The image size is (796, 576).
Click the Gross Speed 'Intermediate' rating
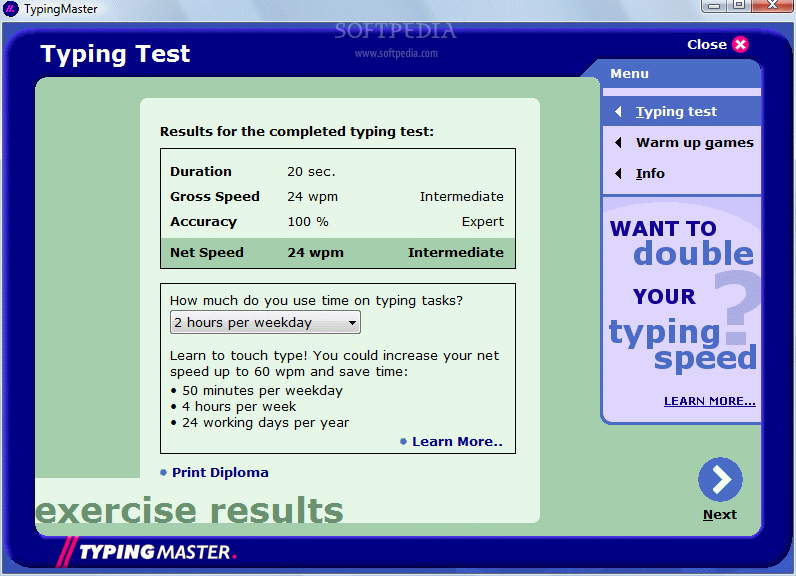(462, 197)
